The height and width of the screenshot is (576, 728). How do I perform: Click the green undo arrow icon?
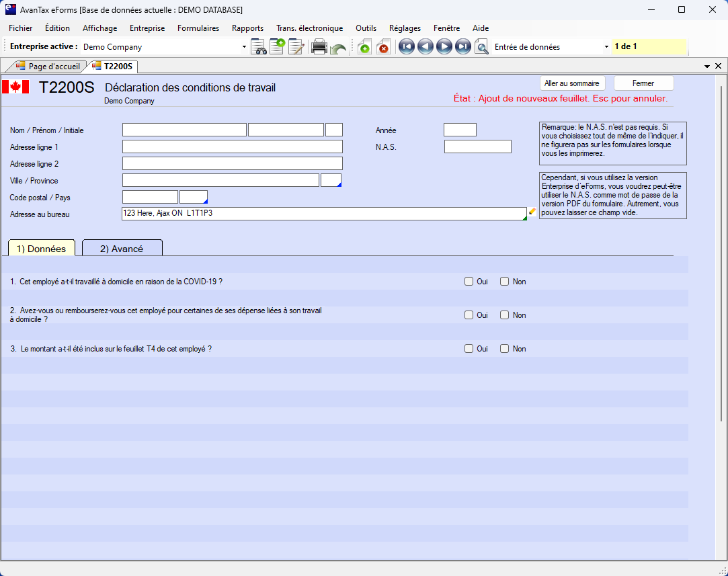338,48
